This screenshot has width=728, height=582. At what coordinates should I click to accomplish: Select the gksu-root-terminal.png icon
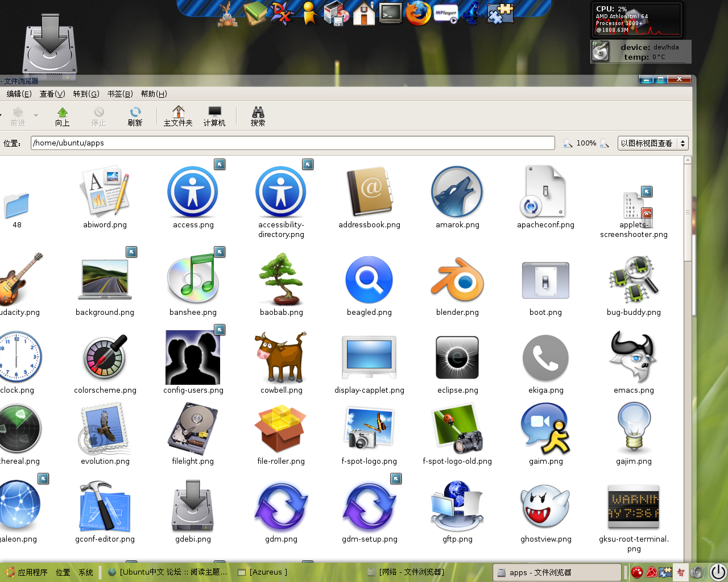634,507
